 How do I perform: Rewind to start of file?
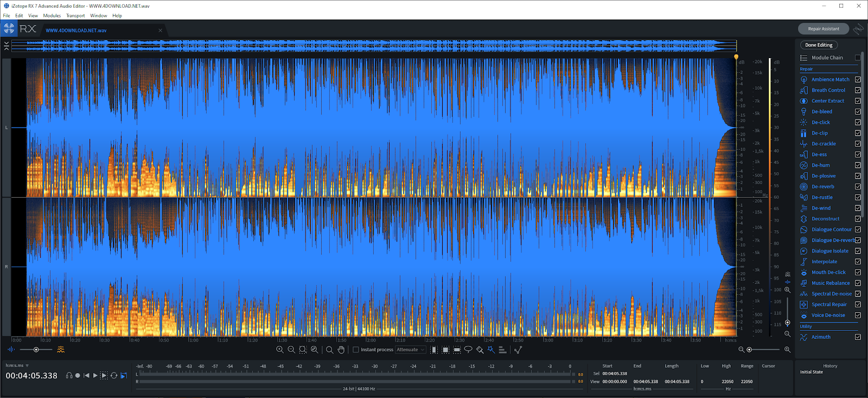86,375
